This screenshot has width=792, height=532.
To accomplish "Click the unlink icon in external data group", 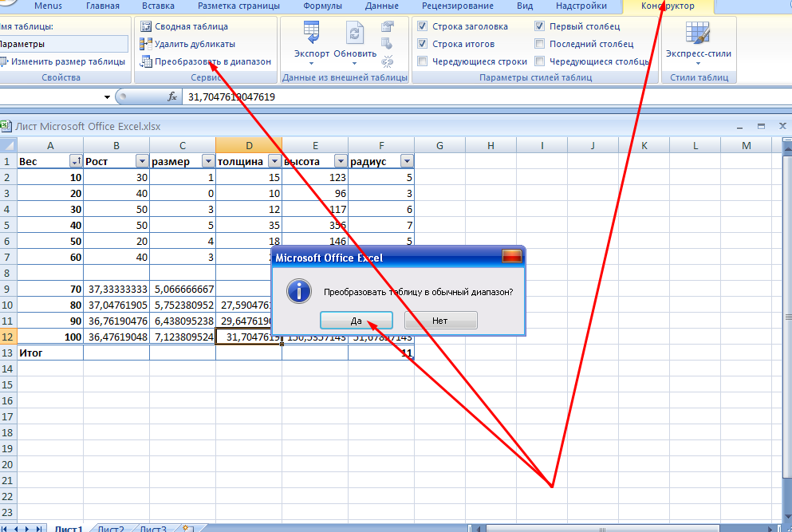I will click(388, 61).
